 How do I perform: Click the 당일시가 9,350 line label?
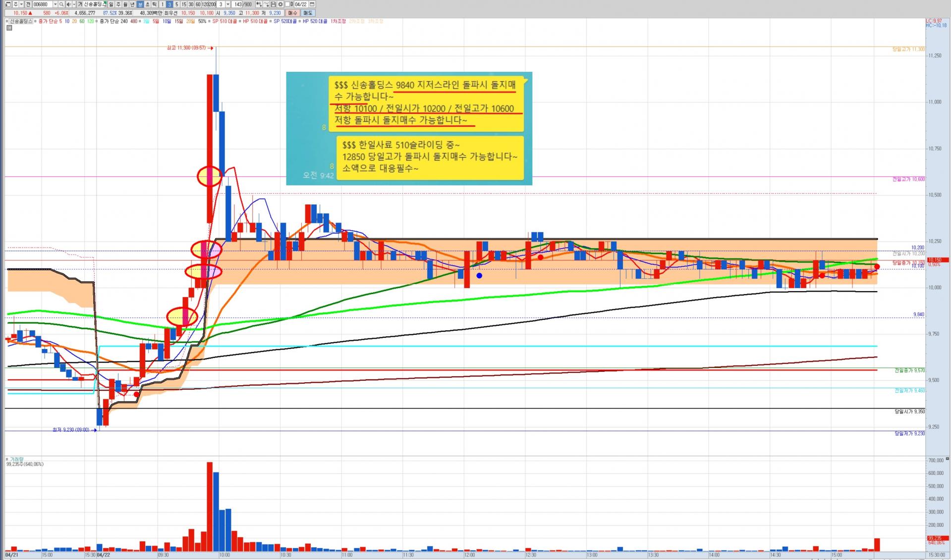pyautogui.click(x=909, y=411)
